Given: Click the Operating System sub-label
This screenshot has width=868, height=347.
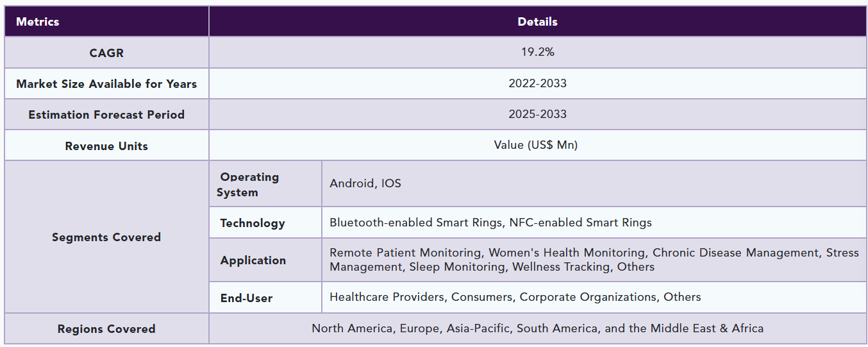Looking at the screenshot, I should coord(249,185).
